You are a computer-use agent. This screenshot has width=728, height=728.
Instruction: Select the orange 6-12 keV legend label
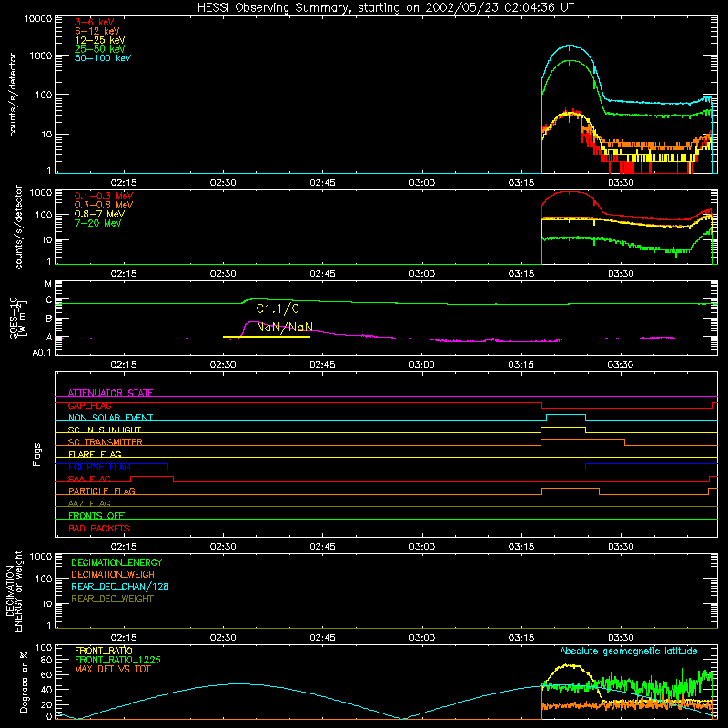coord(97,31)
